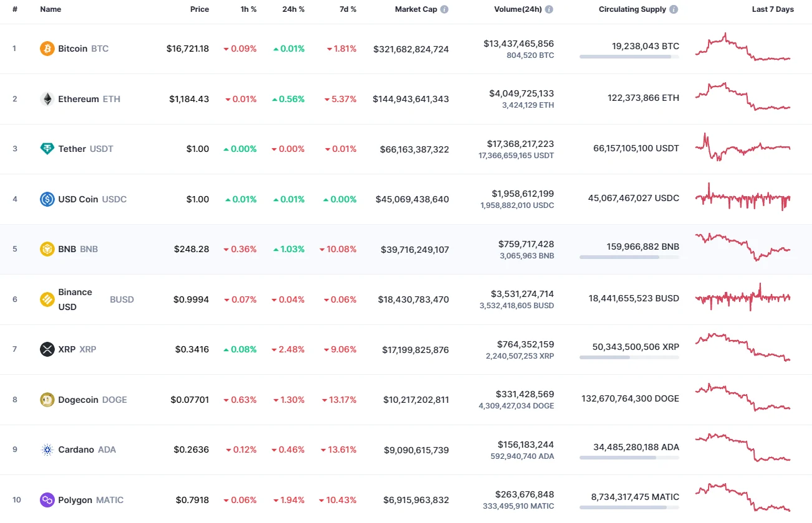
Task: Sort the table by 24h % column
Action: [293, 9]
